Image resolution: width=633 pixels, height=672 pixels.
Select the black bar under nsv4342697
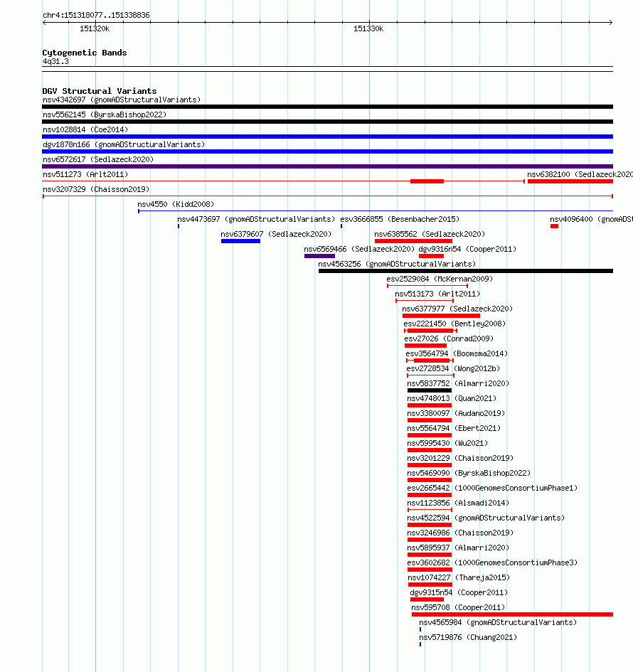click(x=327, y=106)
